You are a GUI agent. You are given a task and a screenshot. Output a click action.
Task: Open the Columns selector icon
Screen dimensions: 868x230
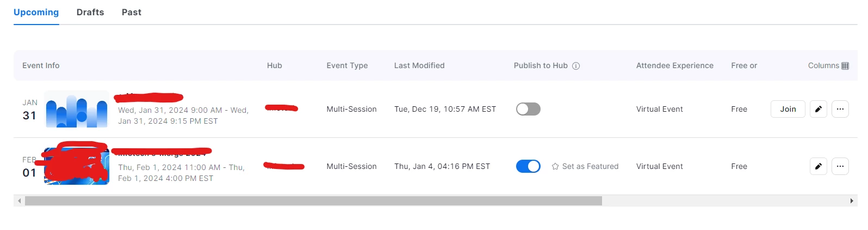coord(845,65)
